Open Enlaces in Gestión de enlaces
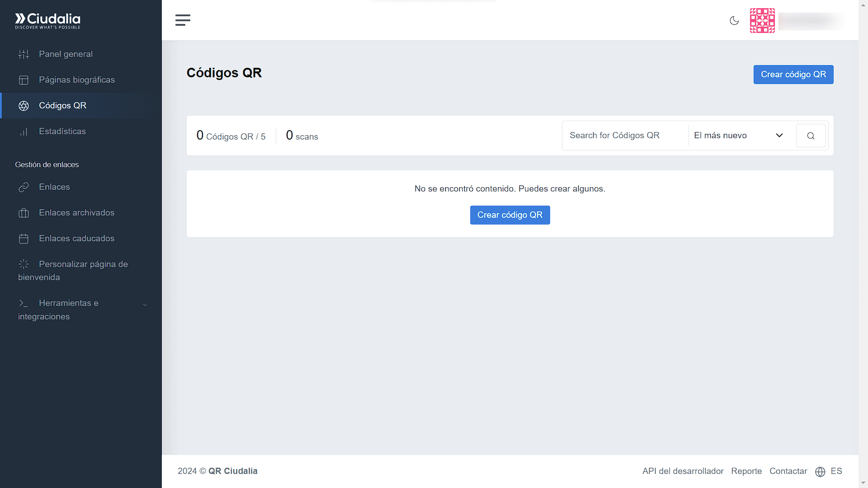Screen dimensions: 868x488 (x=54, y=187)
